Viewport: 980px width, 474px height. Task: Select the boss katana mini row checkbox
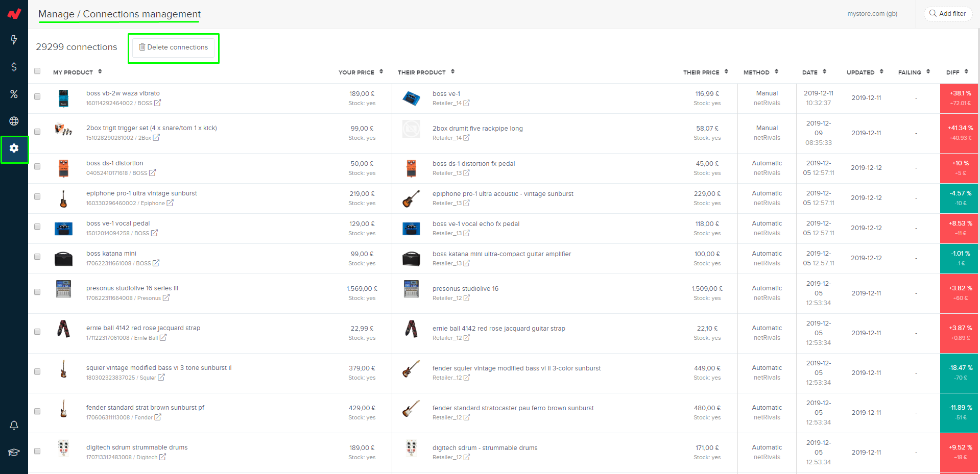(37, 257)
